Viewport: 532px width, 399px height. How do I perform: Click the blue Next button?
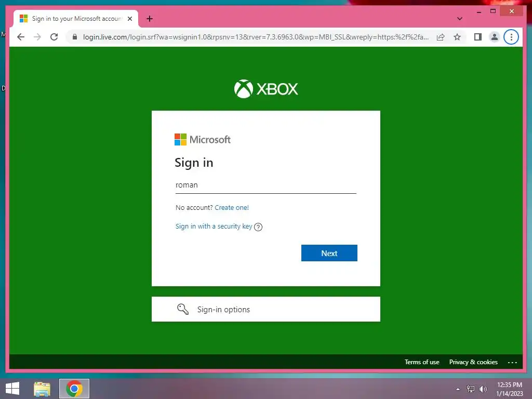point(329,253)
